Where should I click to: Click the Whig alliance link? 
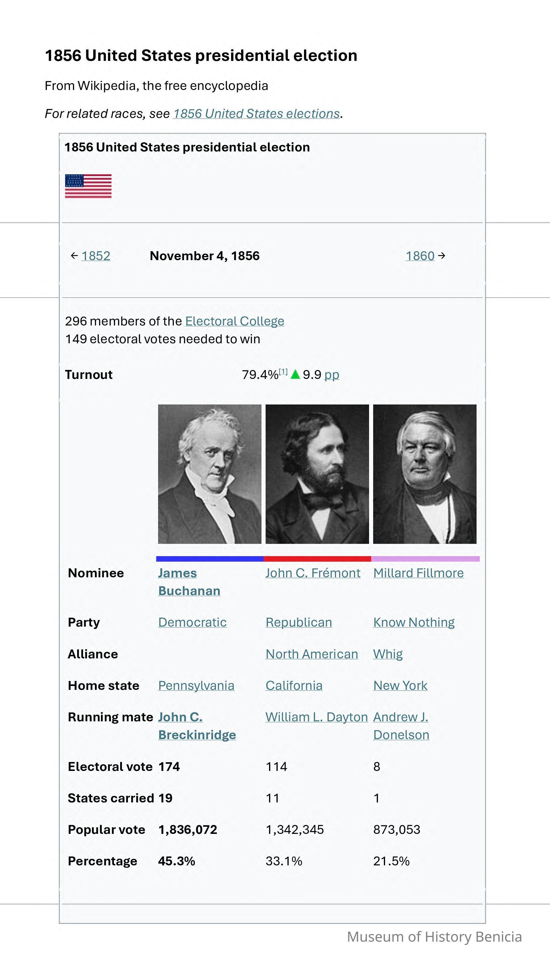[388, 654]
